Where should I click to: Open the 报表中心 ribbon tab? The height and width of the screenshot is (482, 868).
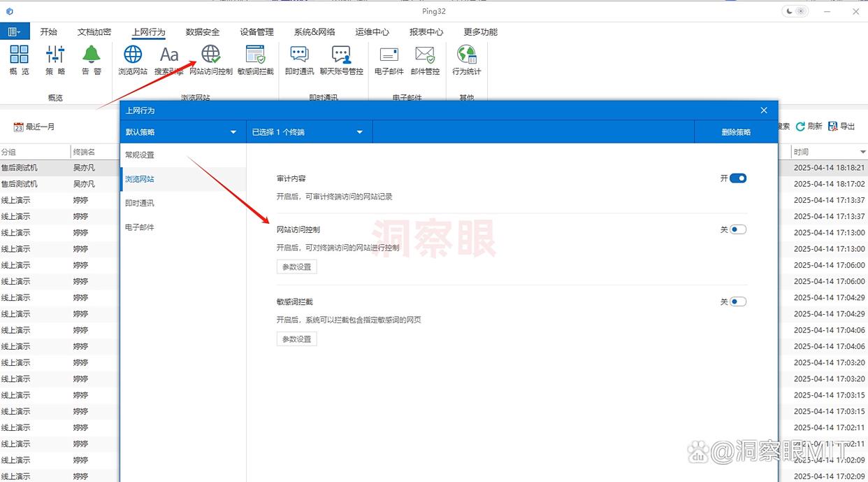click(x=426, y=31)
